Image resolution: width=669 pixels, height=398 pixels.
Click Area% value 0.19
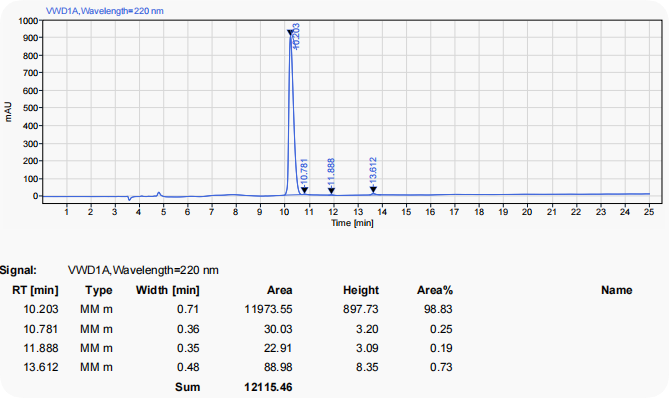[x=441, y=348]
